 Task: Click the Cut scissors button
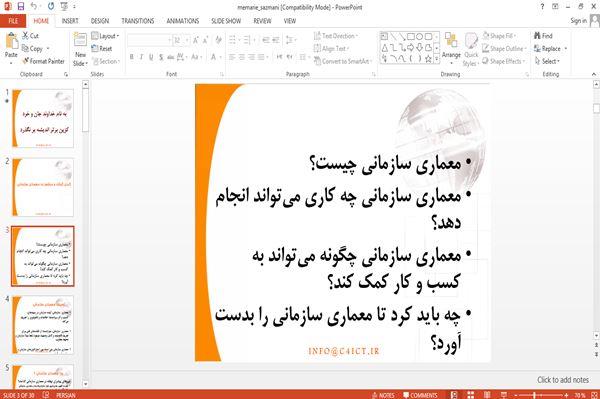[30, 36]
